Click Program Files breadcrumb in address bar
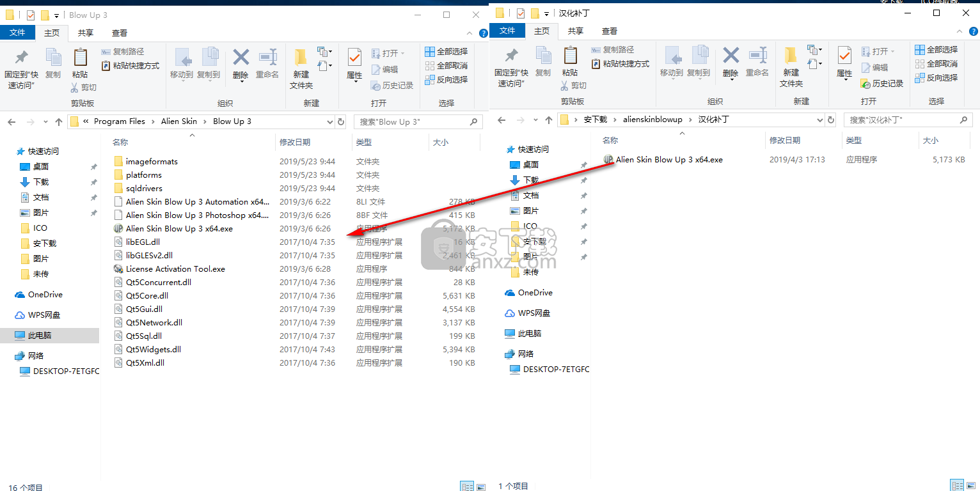Screen dimensions: 980x491 tap(120, 121)
